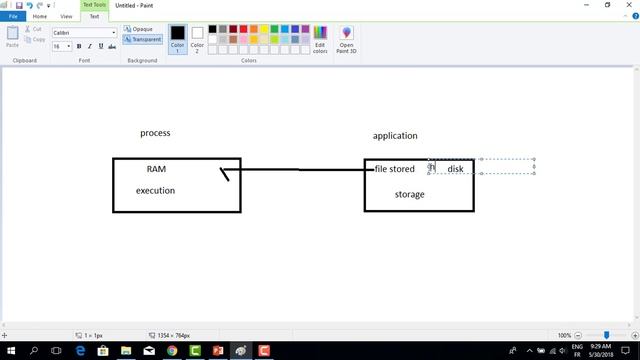Viewport: 640px width, 360px height.
Task: Select the Text ribbon tab
Action: [x=94, y=16]
